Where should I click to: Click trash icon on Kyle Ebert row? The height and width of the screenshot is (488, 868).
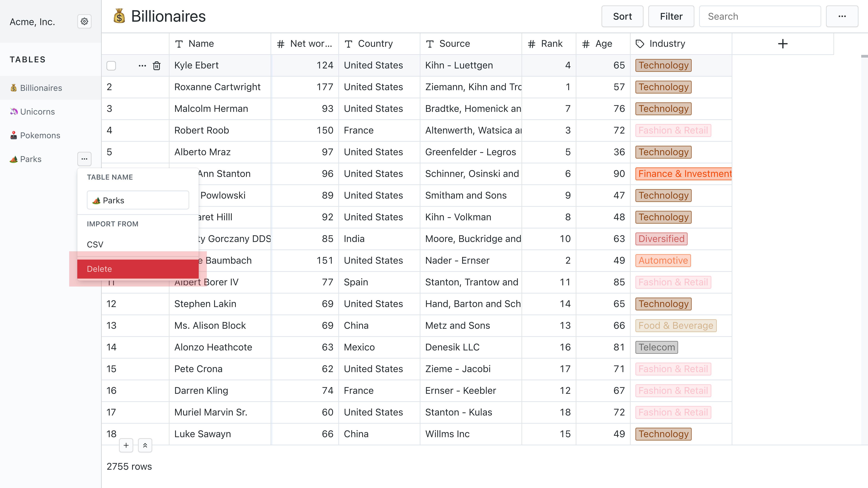coord(157,65)
